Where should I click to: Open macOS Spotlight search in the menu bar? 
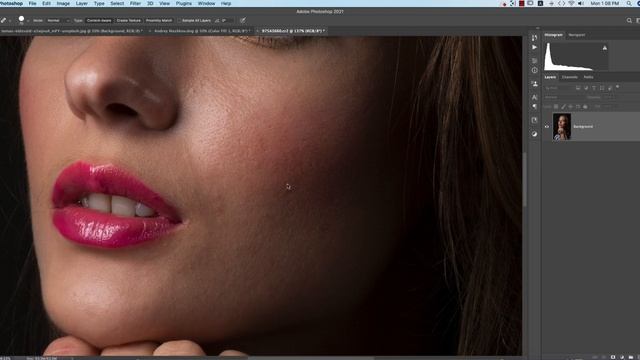tap(629, 3)
